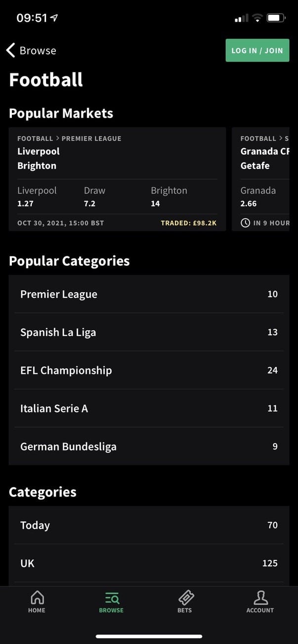
Task: Tap the Browse search icon in bottom bar
Action: coord(112,598)
